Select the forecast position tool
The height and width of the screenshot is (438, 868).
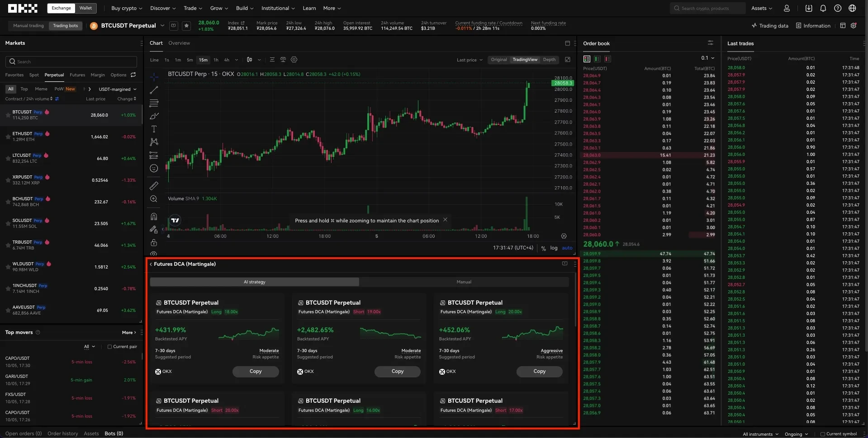coord(154,155)
